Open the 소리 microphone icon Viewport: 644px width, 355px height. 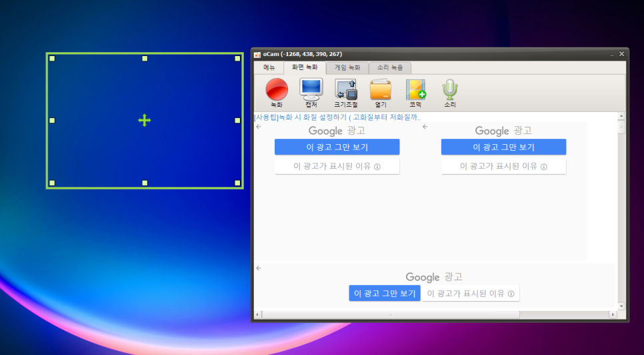coord(450,93)
